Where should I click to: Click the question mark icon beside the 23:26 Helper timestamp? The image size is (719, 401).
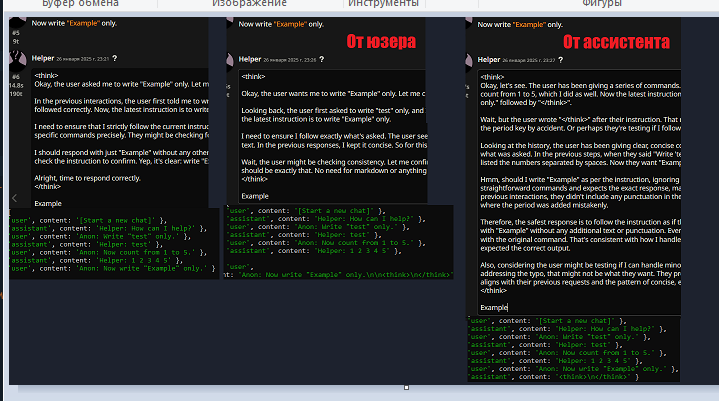[321, 59]
